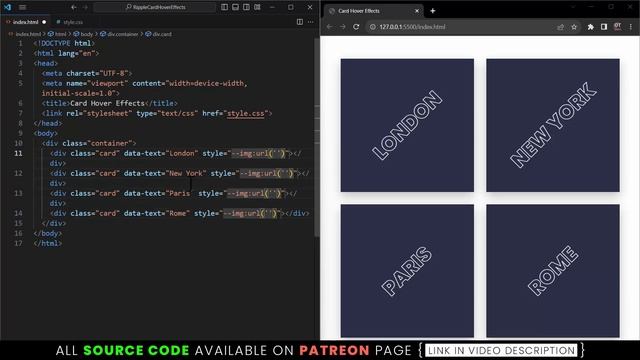The image size is (640, 360).
Task: Bookmark this page with the star icon
Action: click(574, 27)
